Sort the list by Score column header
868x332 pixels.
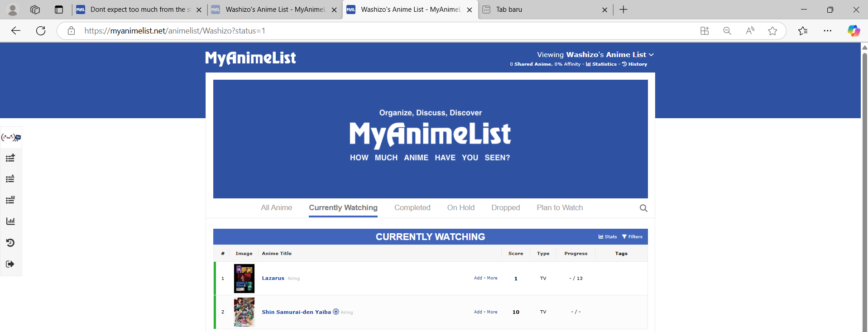coord(515,254)
